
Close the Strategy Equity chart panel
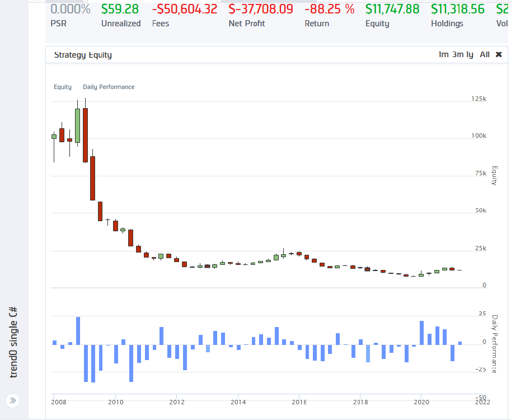click(x=499, y=54)
